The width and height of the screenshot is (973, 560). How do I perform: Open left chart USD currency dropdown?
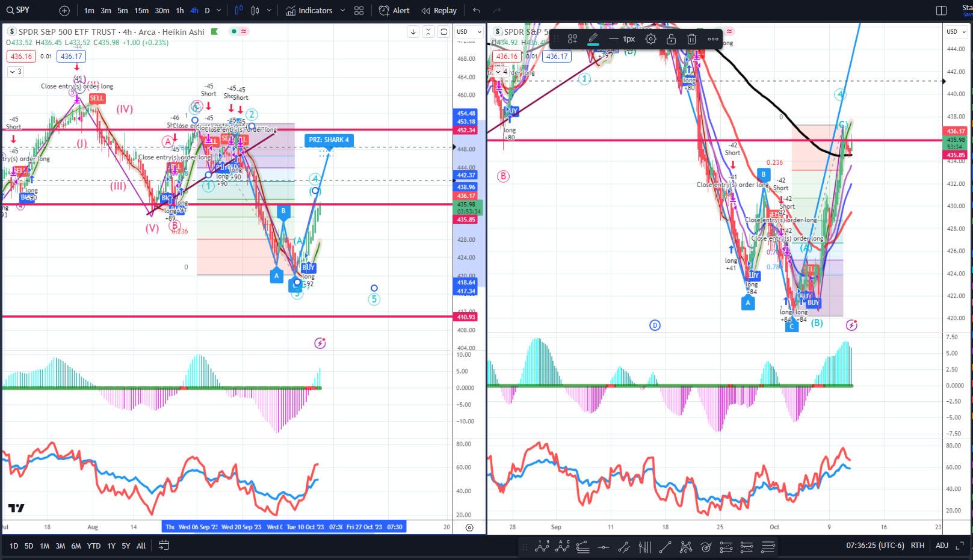(469, 32)
